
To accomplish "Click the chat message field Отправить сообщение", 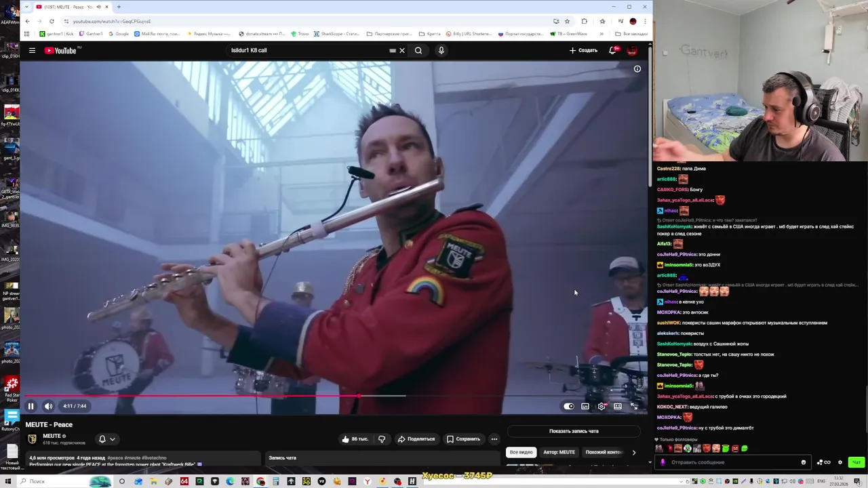I will [x=732, y=462].
